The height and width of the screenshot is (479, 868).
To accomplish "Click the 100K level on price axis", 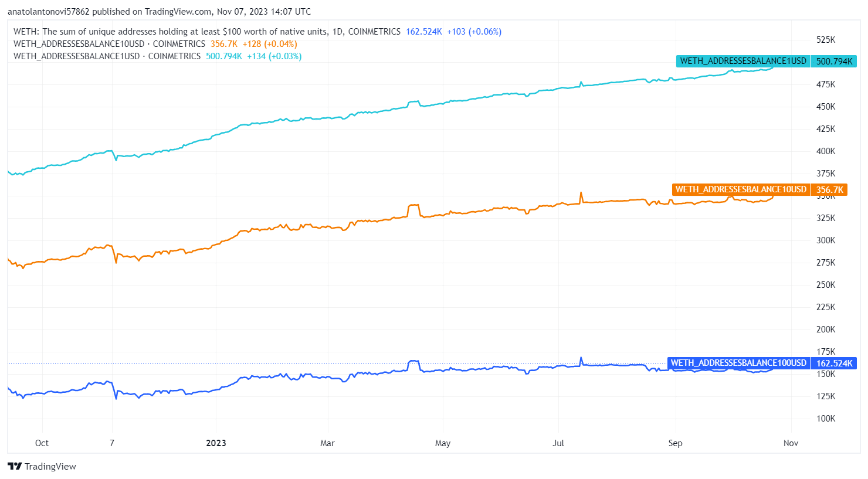I will point(826,419).
